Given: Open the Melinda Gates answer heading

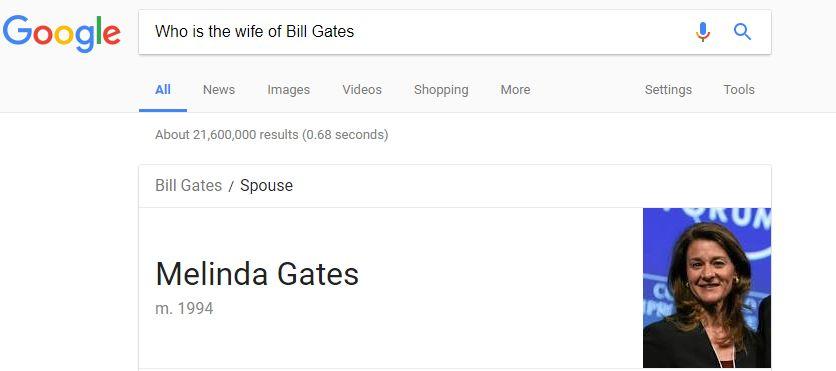Looking at the screenshot, I should [257, 274].
